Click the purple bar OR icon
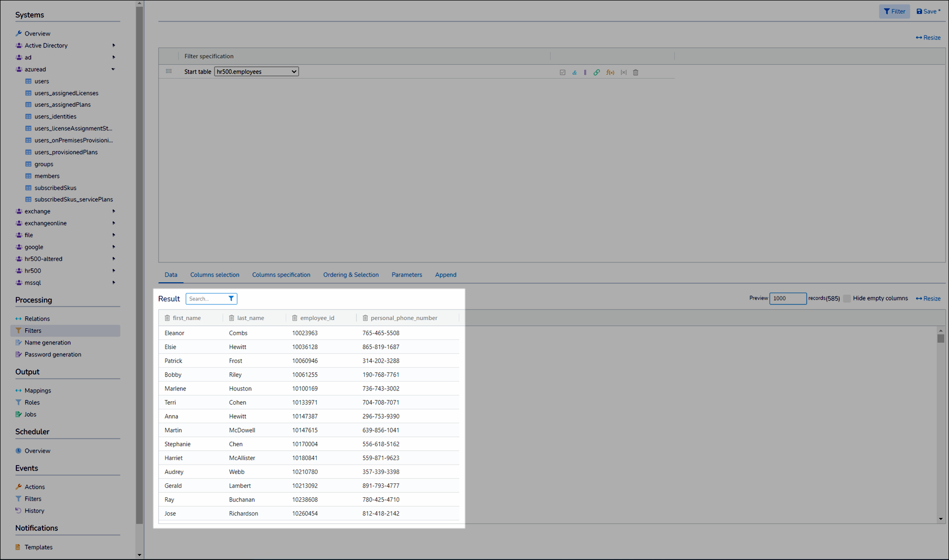 [x=585, y=73]
